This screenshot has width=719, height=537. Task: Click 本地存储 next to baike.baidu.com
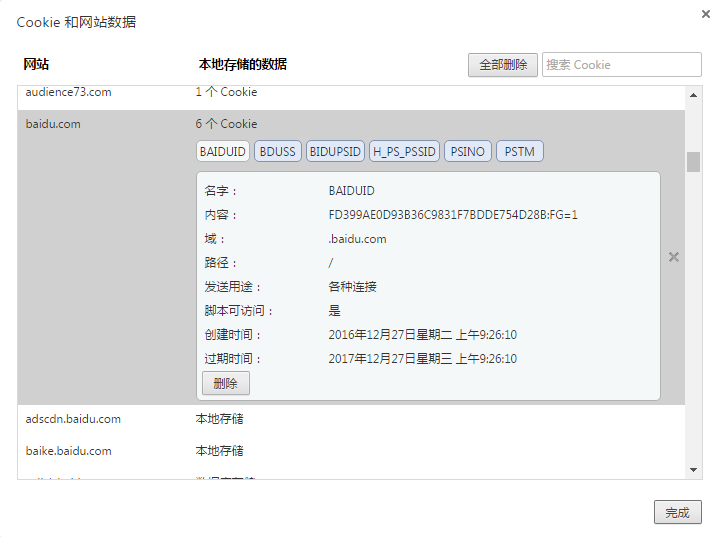(x=220, y=451)
